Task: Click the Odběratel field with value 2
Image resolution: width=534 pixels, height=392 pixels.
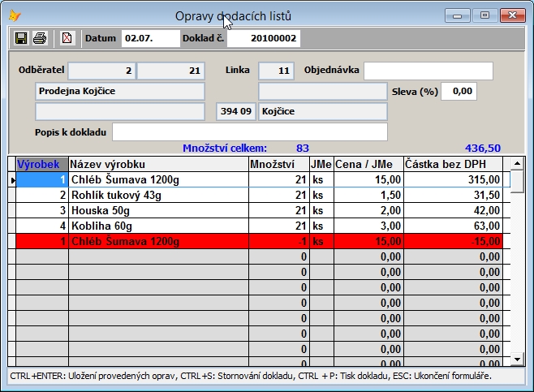Action: click(101, 71)
